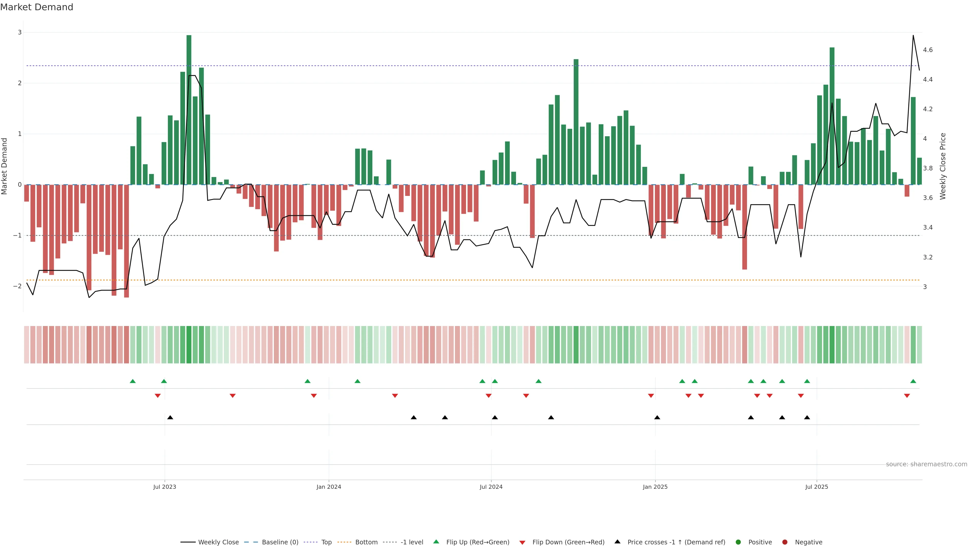The image size is (980, 551).
Task: Click the Jul 2024 x-axis label
Action: (491, 487)
